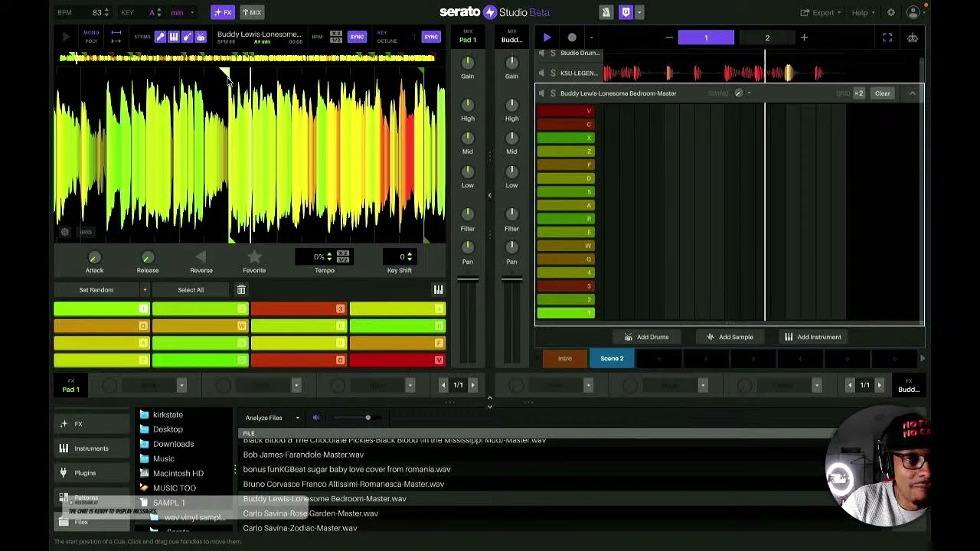
Task: Click the Set Random button
Action: coord(96,290)
